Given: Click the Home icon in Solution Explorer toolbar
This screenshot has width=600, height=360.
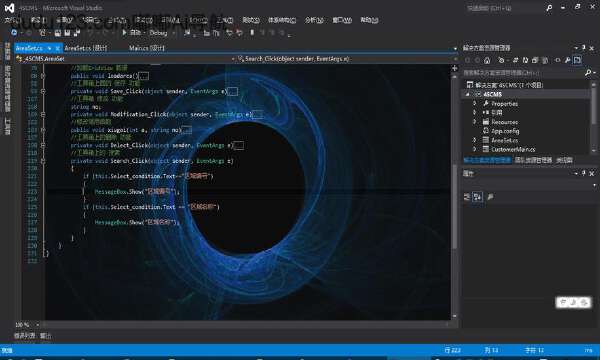Looking at the screenshot, I should coord(487,60).
